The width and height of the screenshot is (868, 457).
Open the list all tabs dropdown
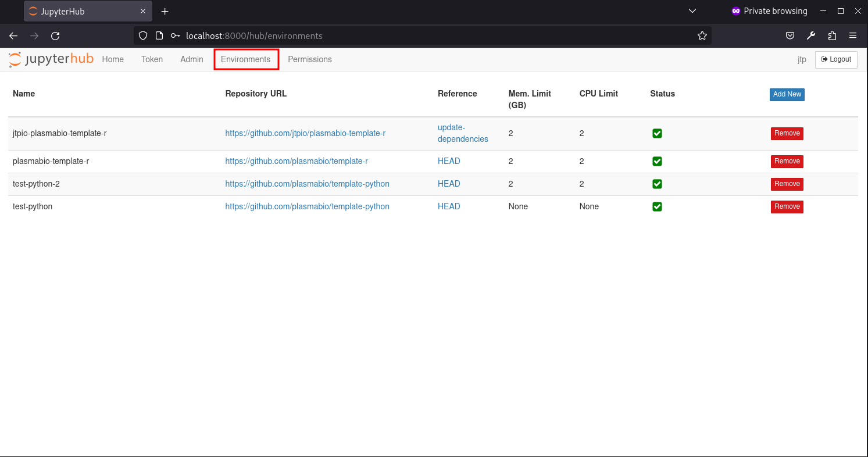(692, 11)
